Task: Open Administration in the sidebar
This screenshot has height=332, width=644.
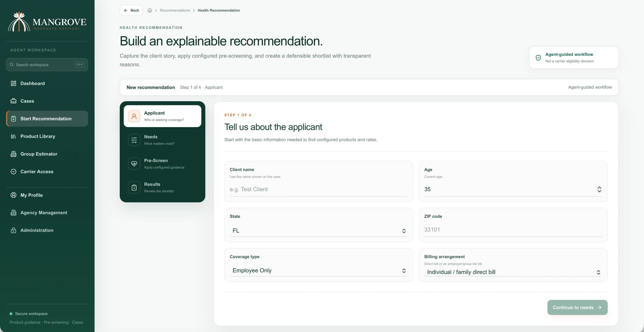Action: click(47, 230)
